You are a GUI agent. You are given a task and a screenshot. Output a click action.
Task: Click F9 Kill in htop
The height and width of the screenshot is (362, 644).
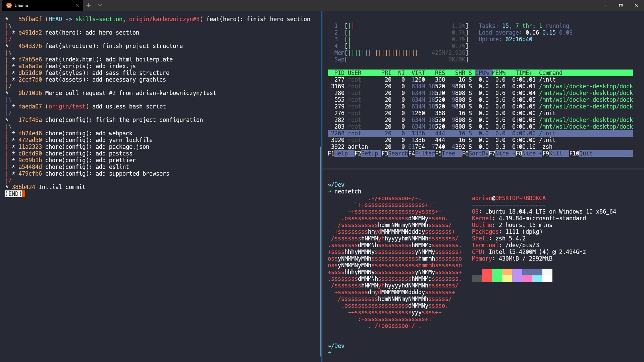(556, 153)
